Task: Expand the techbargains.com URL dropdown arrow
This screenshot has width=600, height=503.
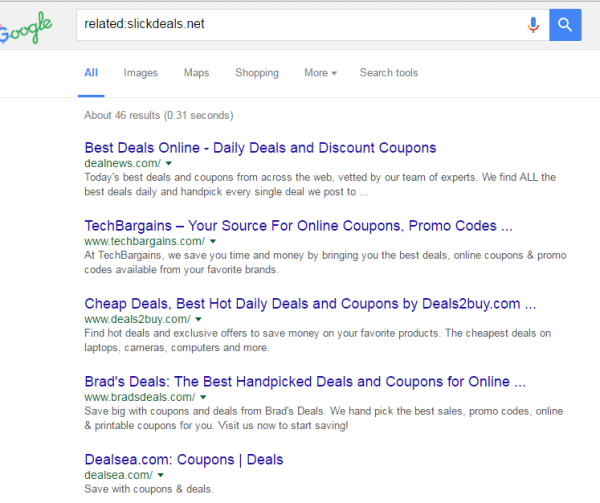Action: 213,241
